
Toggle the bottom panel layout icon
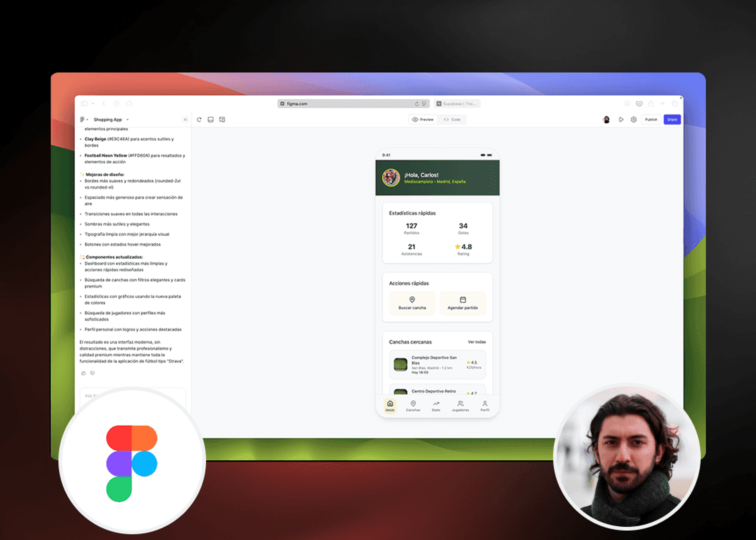click(211, 120)
